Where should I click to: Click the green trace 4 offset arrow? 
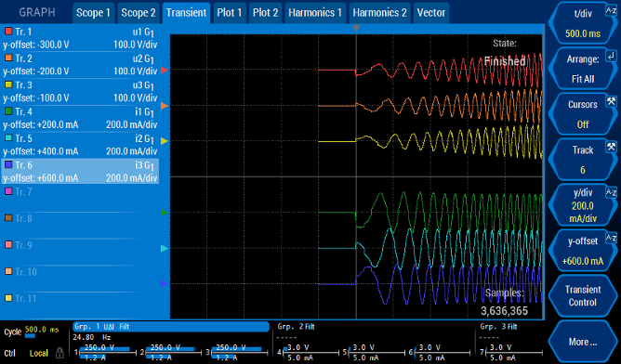click(x=165, y=213)
